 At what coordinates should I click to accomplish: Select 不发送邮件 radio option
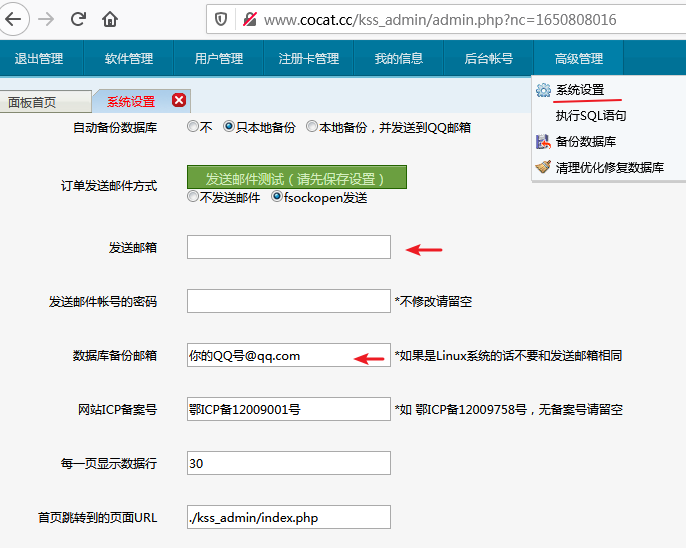192,196
